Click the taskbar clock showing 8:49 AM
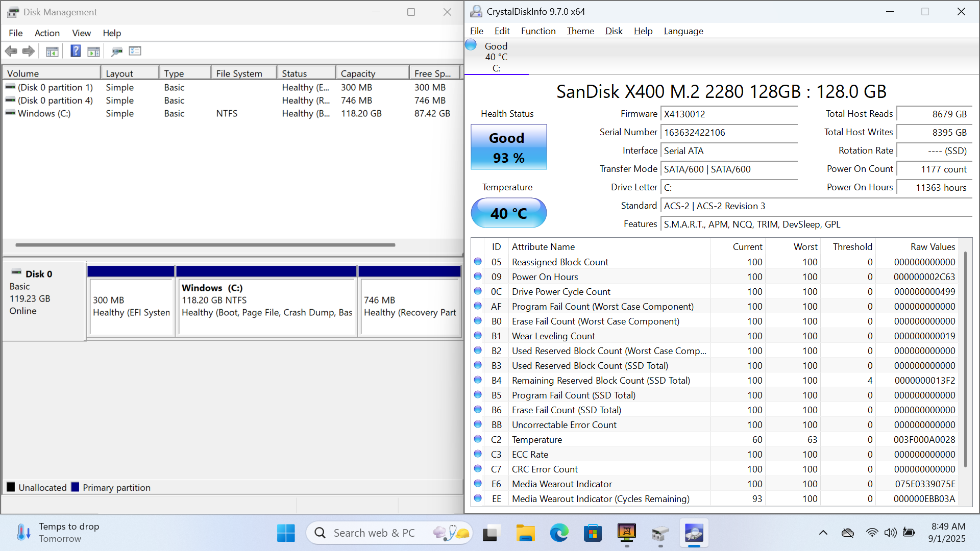The width and height of the screenshot is (980, 551). (x=948, y=533)
